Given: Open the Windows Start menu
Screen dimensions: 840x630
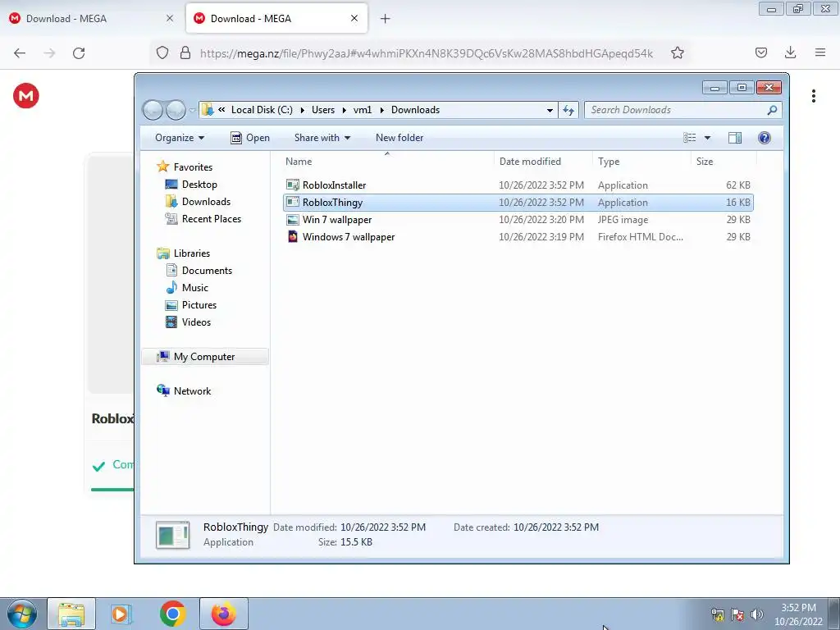Looking at the screenshot, I should [x=21, y=614].
